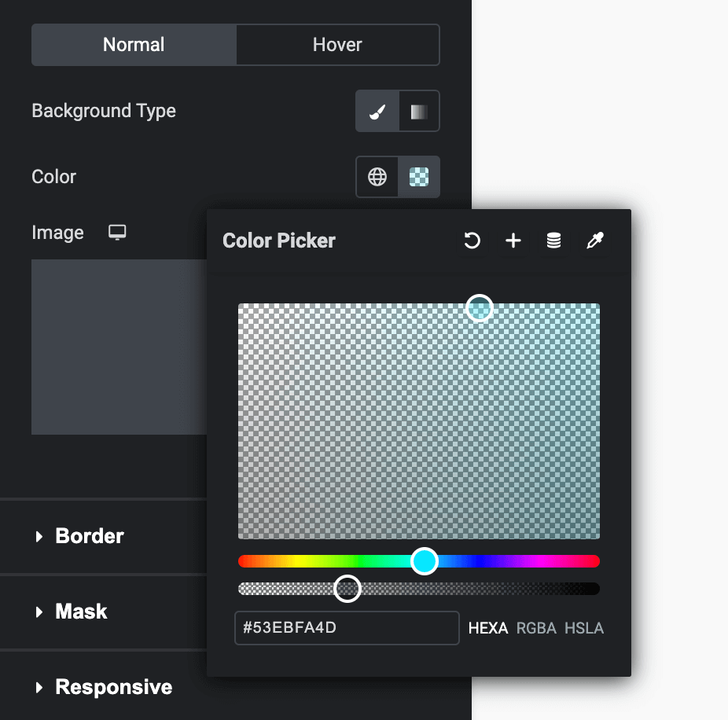Open global colors via the globe icon

pos(377,176)
